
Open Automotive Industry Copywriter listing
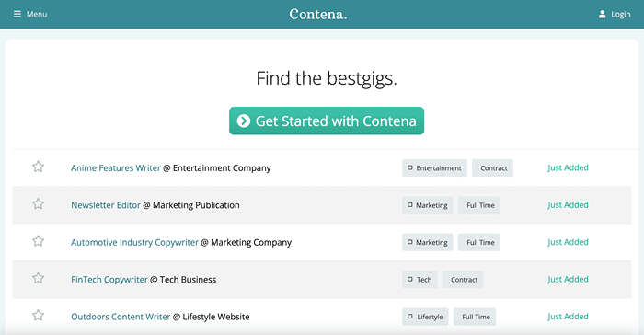point(134,243)
